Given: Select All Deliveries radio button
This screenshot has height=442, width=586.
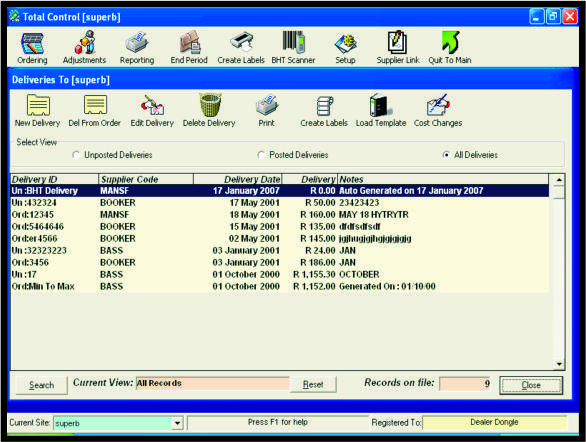Looking at the screenshot, I should coord(446,155).
